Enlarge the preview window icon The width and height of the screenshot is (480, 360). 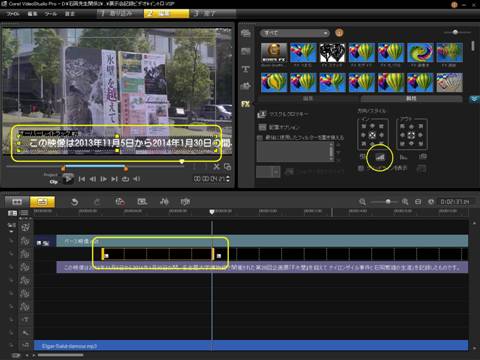click(228, 167)
